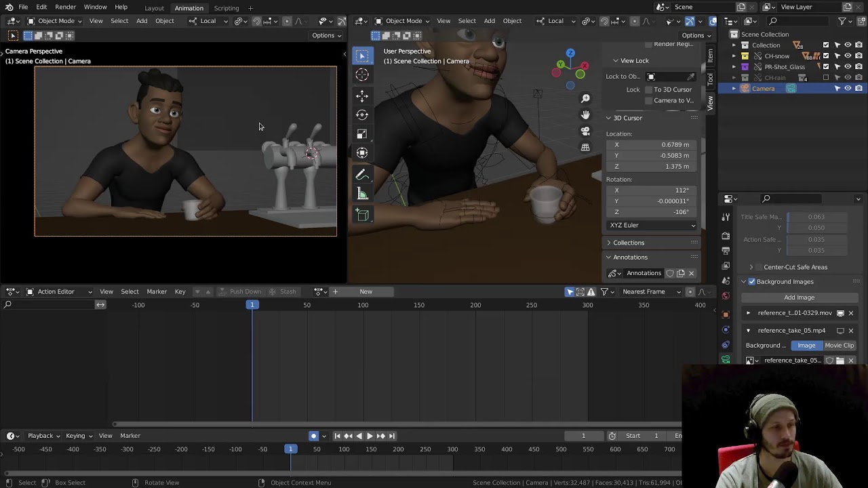This screenshot has height=488, width=868.
Task: Uncheck the Background Images checkbox
Action: [751, 282]
